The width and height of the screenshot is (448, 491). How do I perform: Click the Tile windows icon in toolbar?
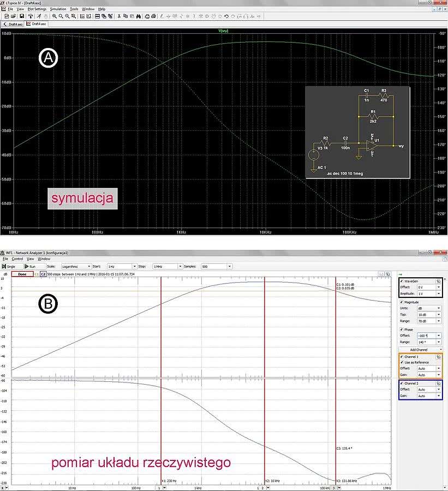click(x=97, y=16)
